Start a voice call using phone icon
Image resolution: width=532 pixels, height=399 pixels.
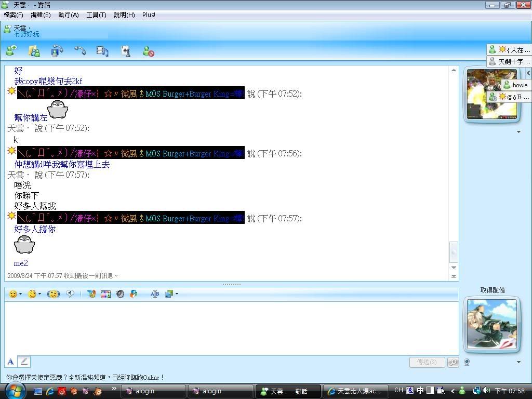79,50
